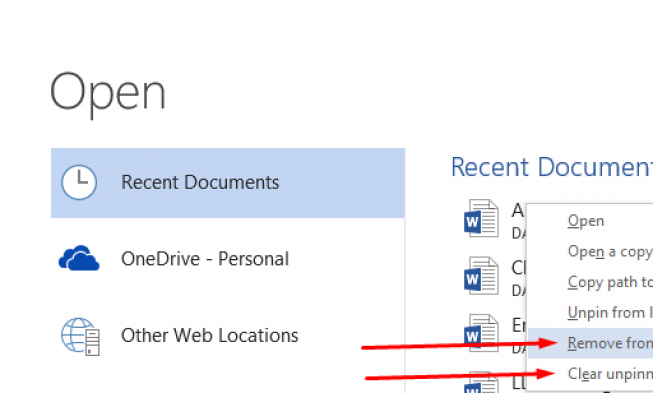Viewport: 653px width, 393px height.
Task: Click the Word icon of the third recent document
Action: [x=481, y=333]
